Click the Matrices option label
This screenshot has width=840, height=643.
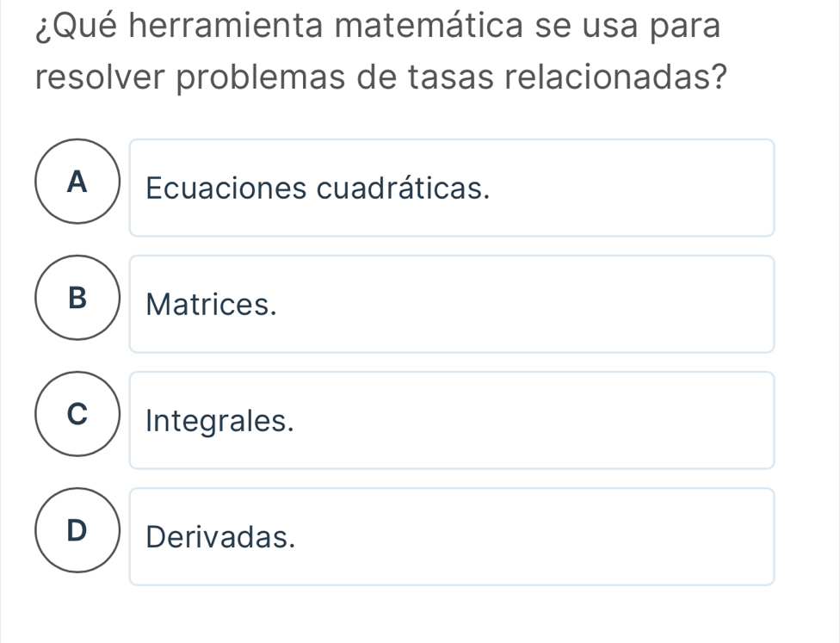[x=209, y=304]
